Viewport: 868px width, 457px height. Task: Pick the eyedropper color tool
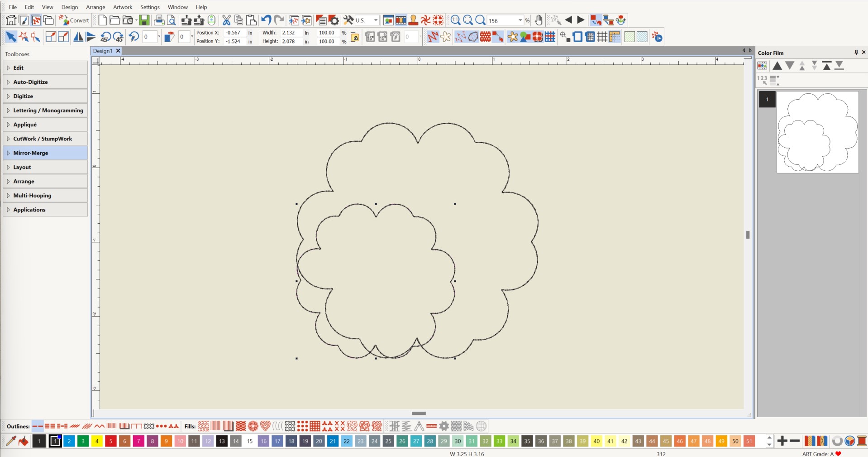click(x=11, y=441)
